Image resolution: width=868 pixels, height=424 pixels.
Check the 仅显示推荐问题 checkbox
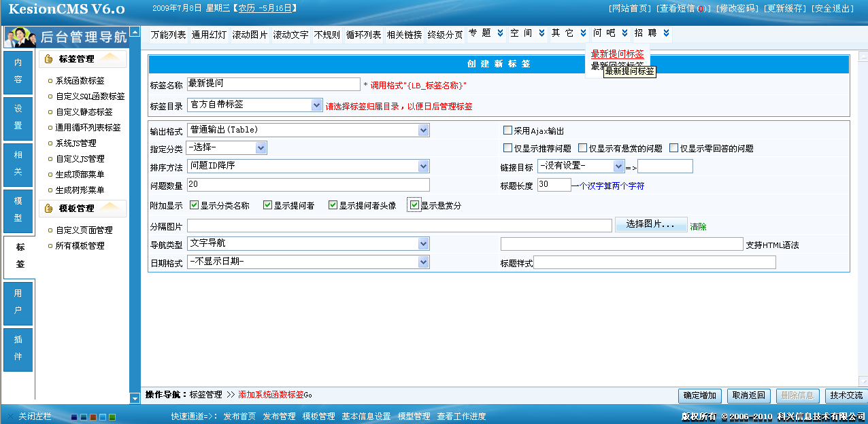[507, 148]
